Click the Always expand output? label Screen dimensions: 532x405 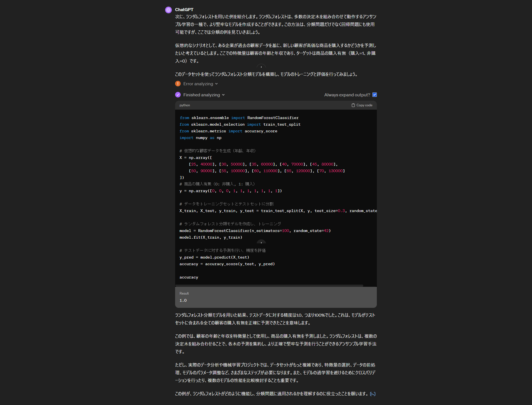tap(347, 95)
